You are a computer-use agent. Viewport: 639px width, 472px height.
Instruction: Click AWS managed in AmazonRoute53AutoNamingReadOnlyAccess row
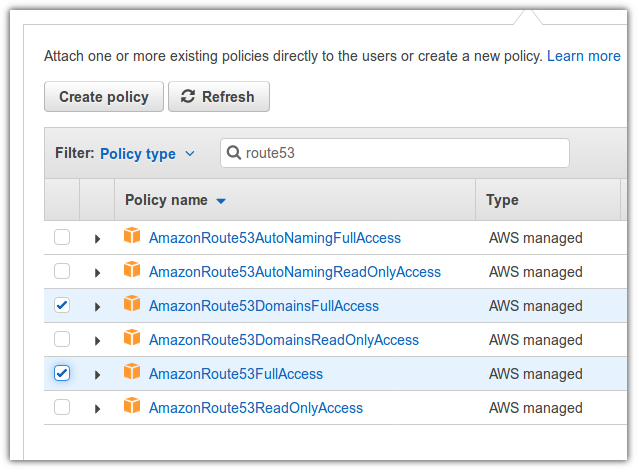(535, 272)
